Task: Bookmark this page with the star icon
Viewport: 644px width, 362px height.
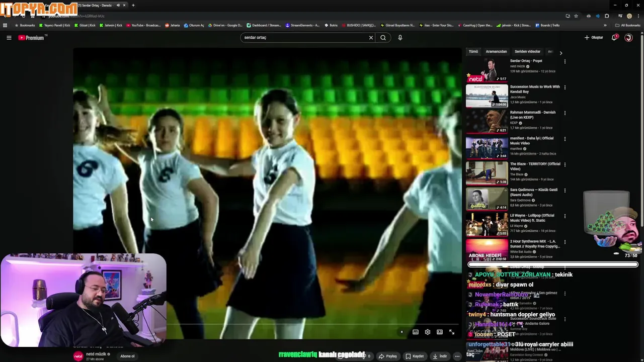Action: [576, 16]
